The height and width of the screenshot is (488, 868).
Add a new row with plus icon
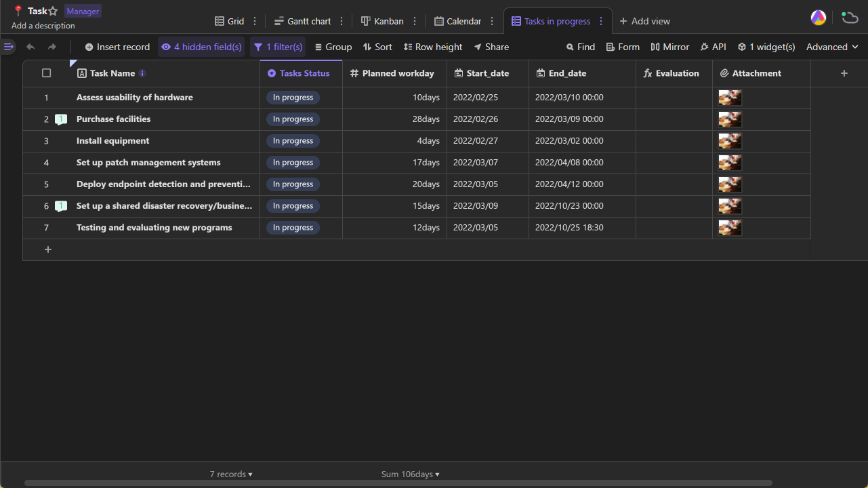pos(48,249)
